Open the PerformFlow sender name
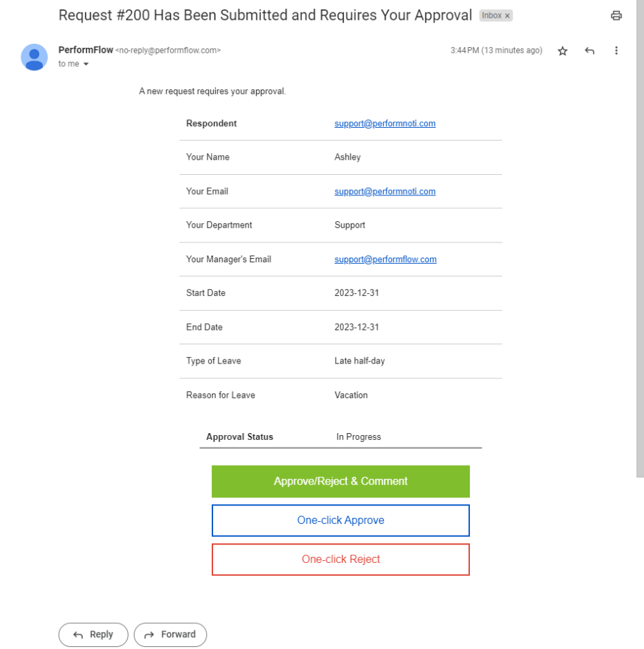 (85, 49)
